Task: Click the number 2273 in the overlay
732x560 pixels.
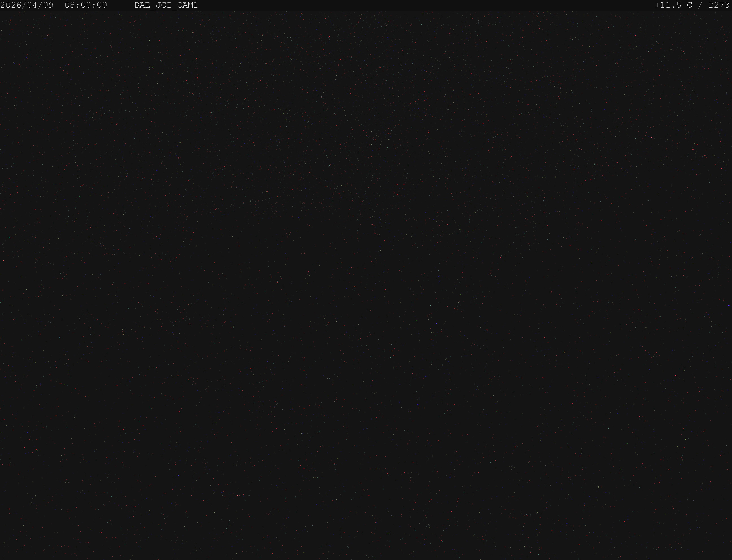Action: pos(719,5)
